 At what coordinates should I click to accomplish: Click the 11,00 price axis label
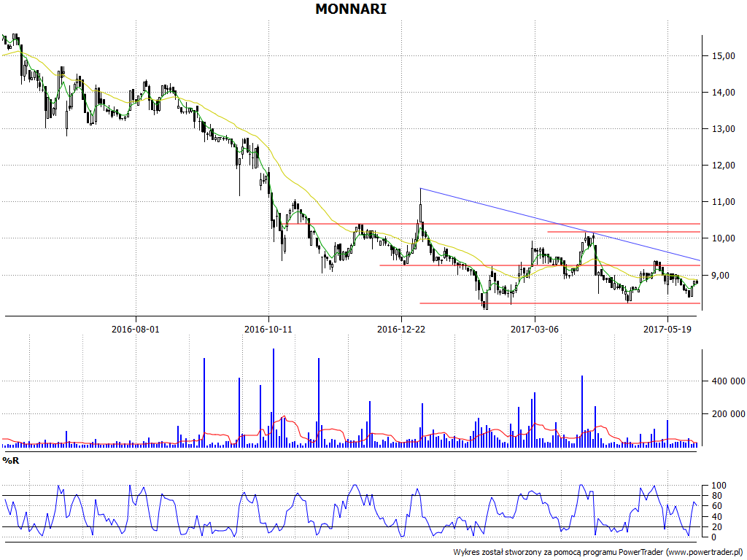tap(723, 202)
